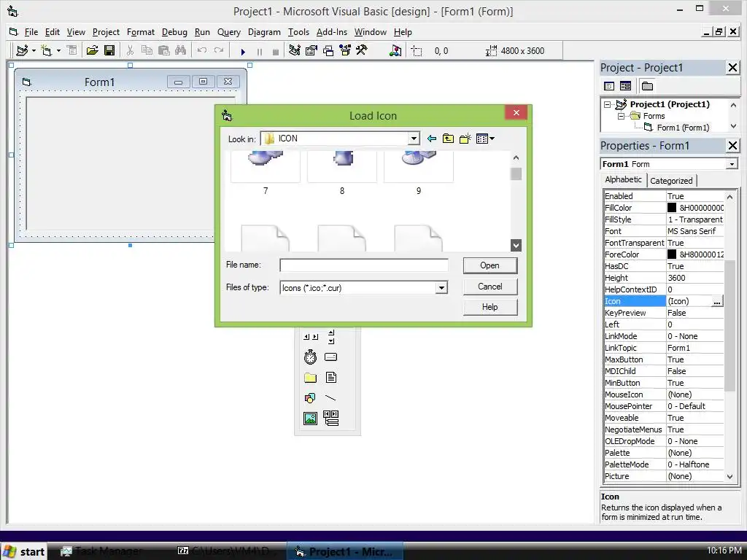Collapse the Project1 (Project1) tree node
The image size is (747, 560).
pos(607,104)
